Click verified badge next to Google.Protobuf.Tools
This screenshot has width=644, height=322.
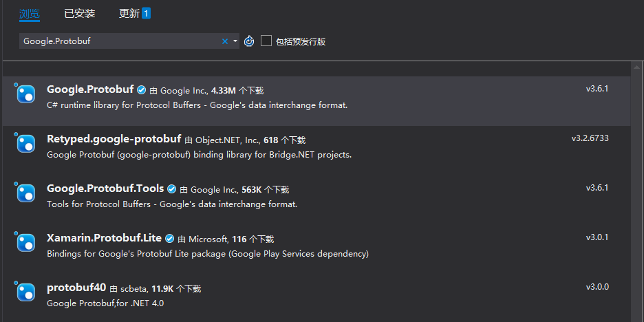172,189
